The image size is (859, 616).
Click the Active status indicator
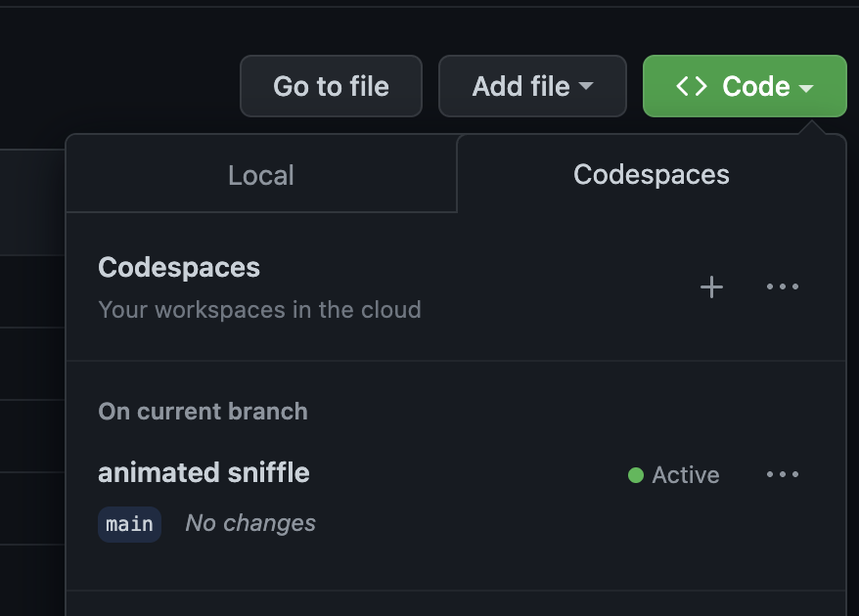(673, 475)
